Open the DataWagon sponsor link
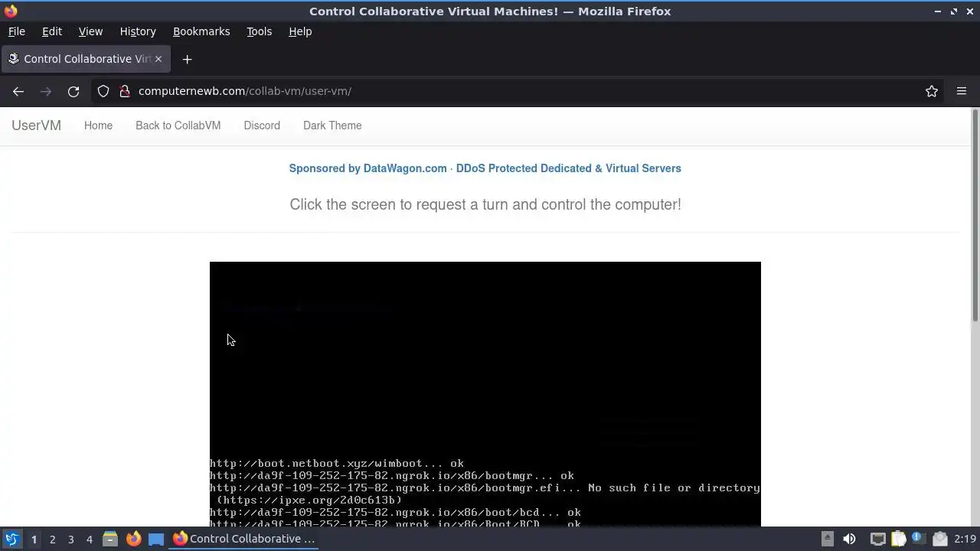980x551 pixels. coord(485,168)
